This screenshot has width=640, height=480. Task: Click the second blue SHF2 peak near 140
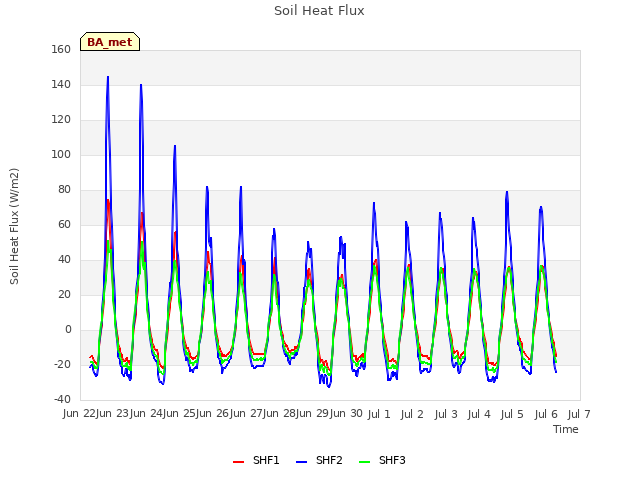pos(141,85)
